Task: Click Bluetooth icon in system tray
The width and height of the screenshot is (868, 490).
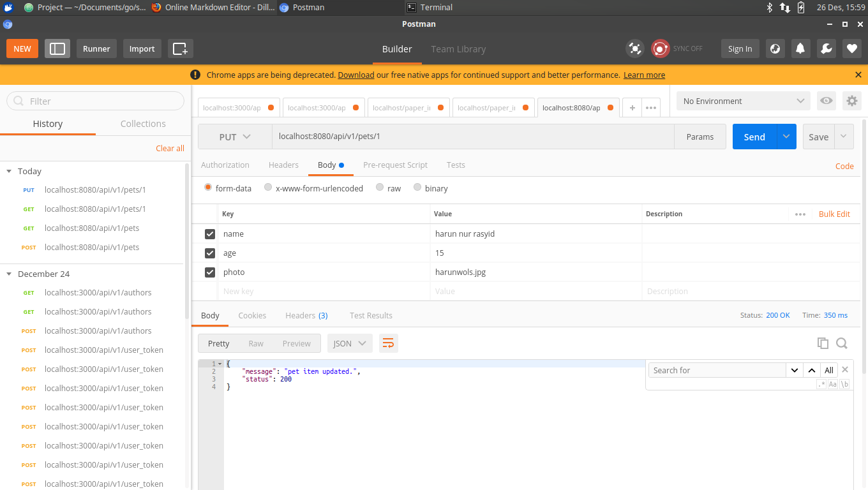Action: (x=770, y=8)
